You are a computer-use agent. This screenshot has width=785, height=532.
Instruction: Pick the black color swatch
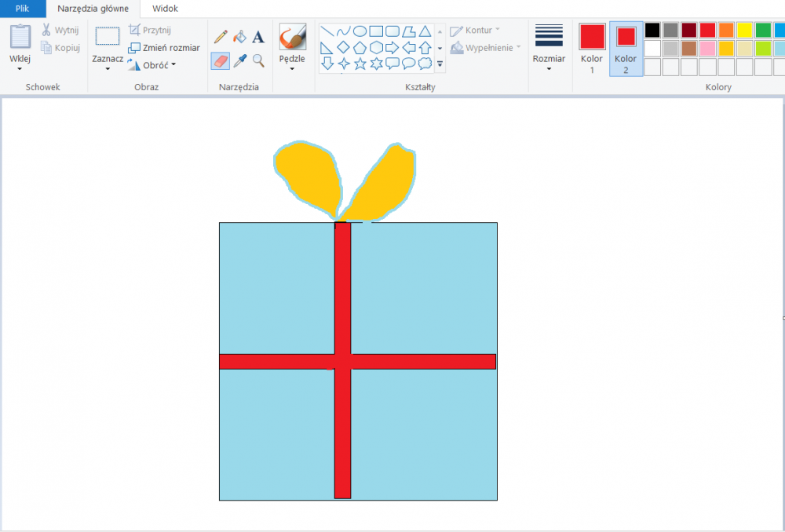coord(652,30)
